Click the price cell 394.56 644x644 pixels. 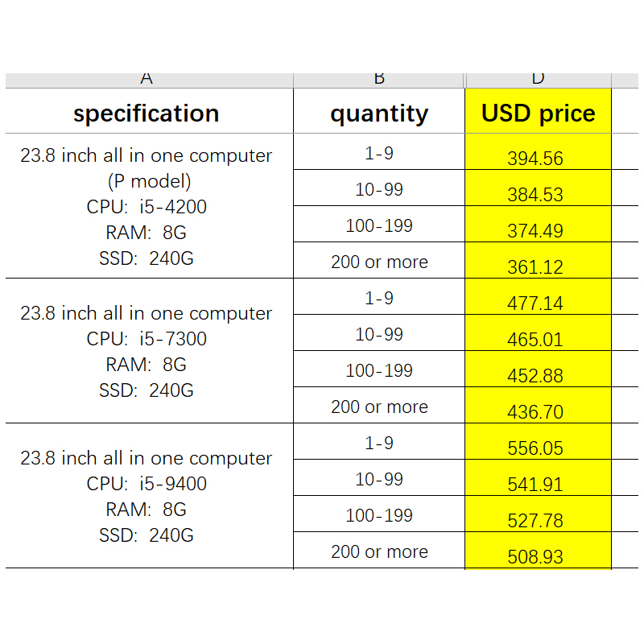pos(536,155)
